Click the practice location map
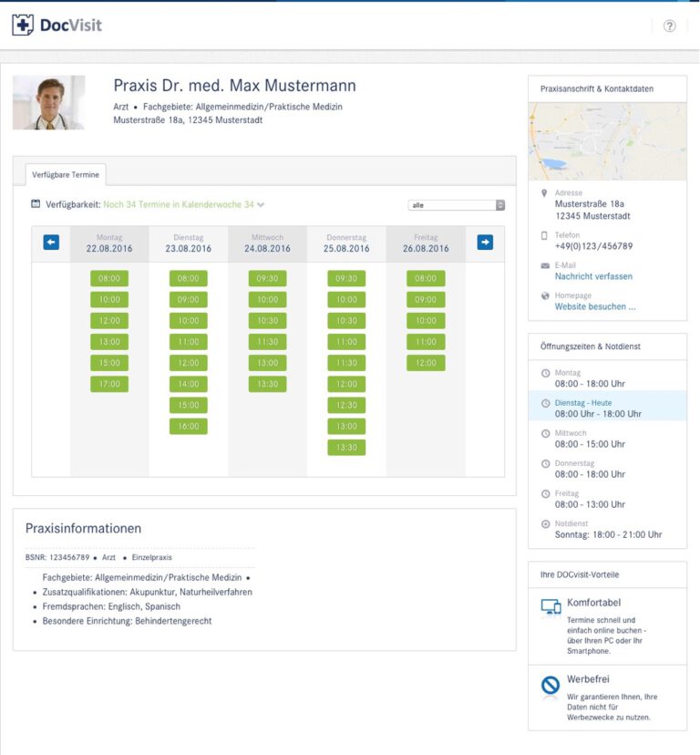The width and height of the screenshot is (700, 755). pyautogui.click(x=607, y=140)
